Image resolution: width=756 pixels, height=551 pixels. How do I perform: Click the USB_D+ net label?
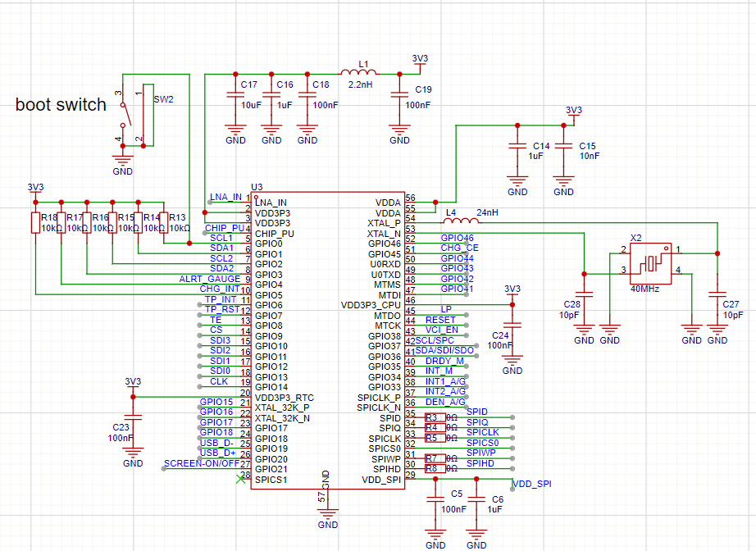[218, 453]
